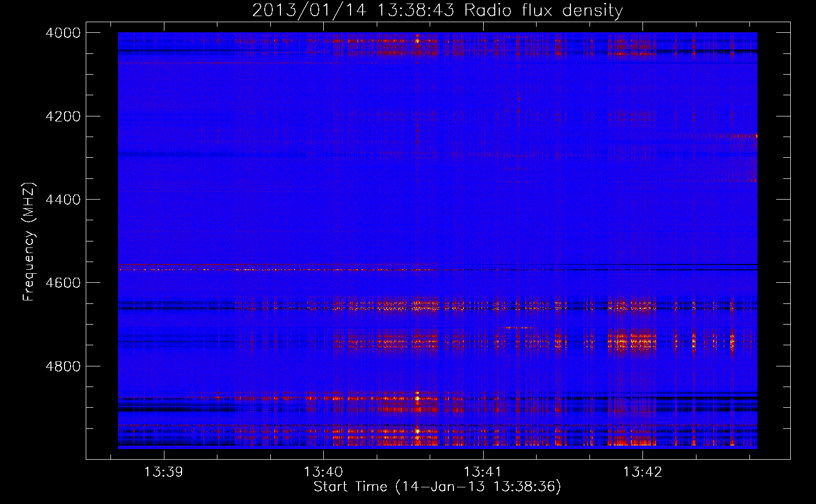Click the '4200' frequency axis label
816x504 pixels.
pos(63,116)
